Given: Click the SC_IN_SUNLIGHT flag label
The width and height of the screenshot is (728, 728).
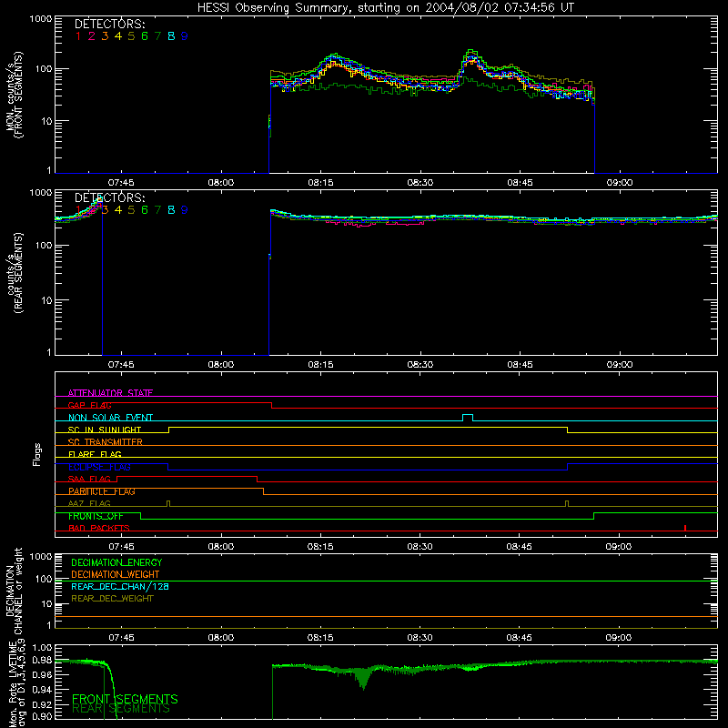Looking at the screenshot, I should [x=105, y=430].
